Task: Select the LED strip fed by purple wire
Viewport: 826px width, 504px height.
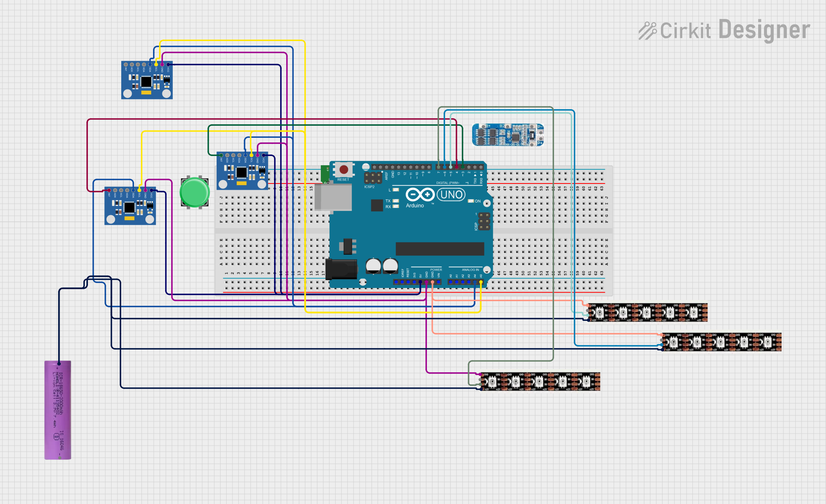Action: tap(540, 382)
